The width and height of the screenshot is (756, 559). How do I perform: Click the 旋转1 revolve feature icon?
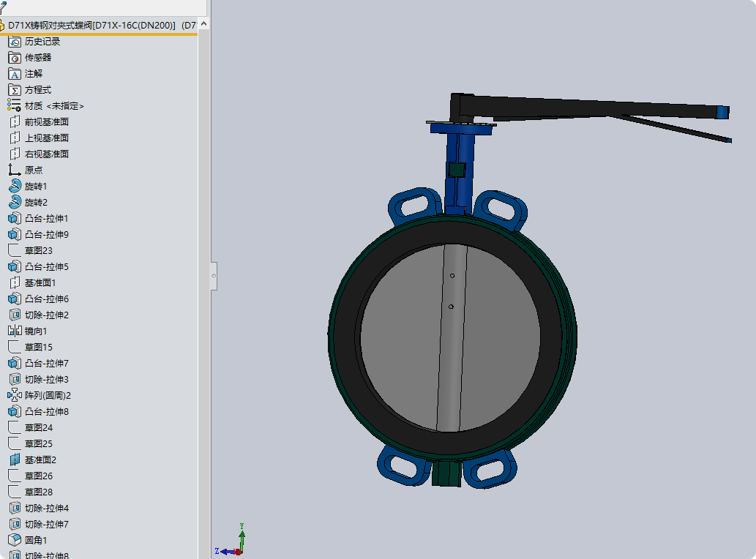[15, 187]
